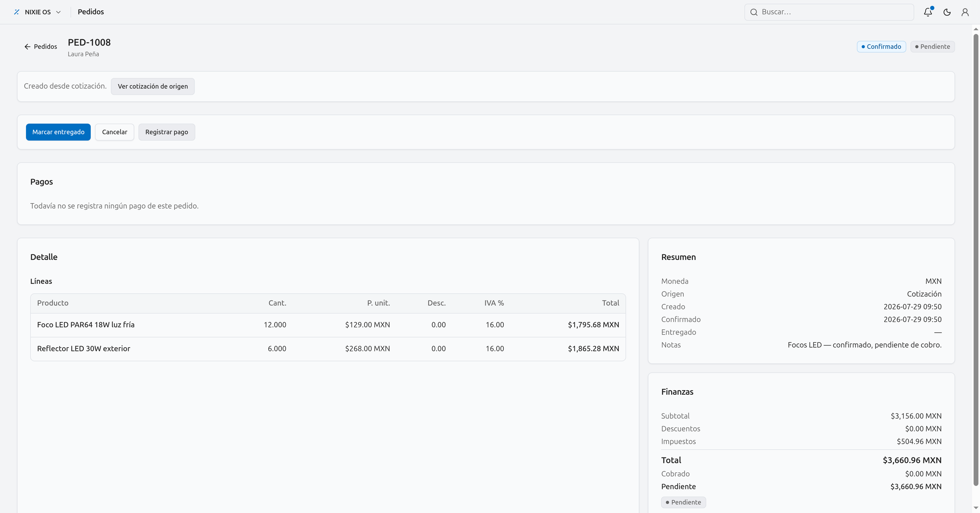
Task: Click the Confirmado status badge
Action: click(x=881, y=46)
